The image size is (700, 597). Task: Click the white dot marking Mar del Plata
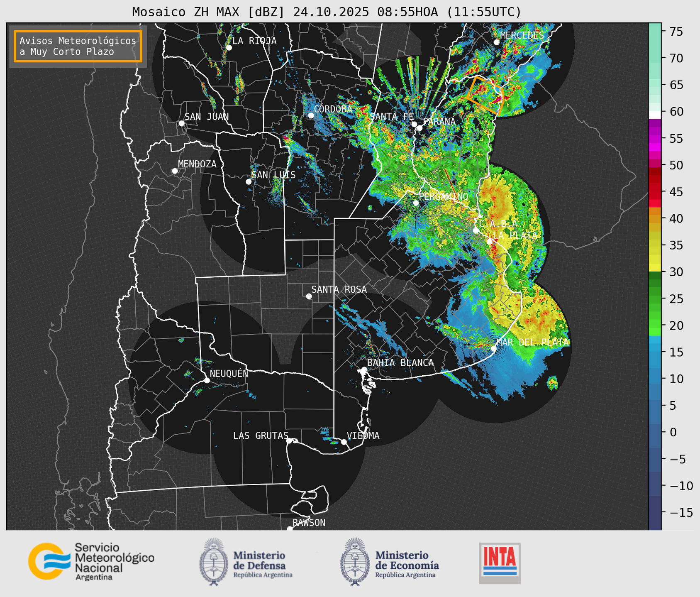[x=494, y=349]
